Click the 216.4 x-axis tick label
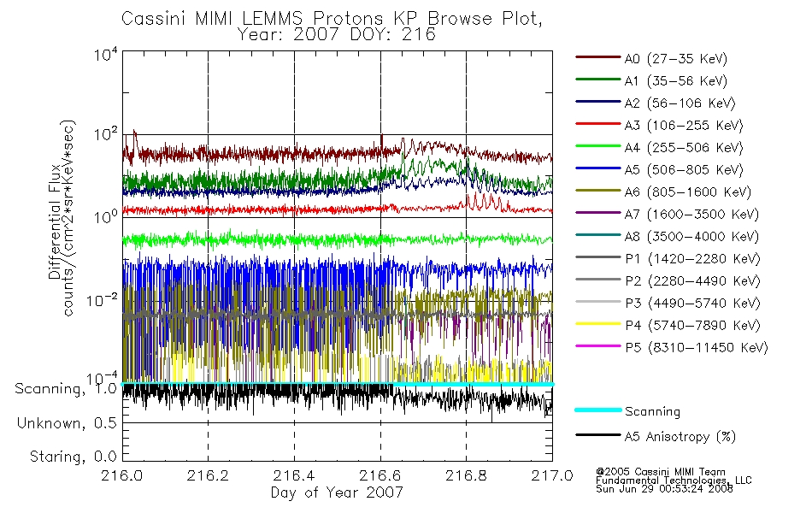Image resolution: width=812 pixels, height=513 pixels. (294, 475)
